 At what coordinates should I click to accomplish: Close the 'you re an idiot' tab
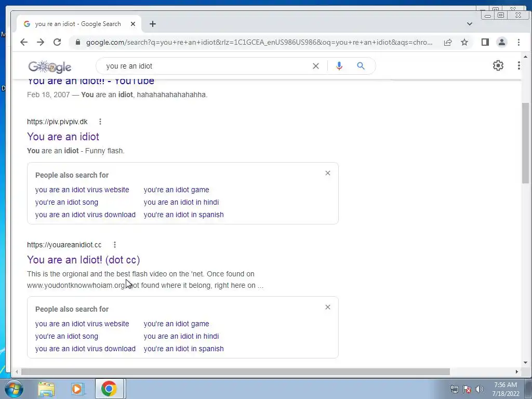click(x=133, y=24)
